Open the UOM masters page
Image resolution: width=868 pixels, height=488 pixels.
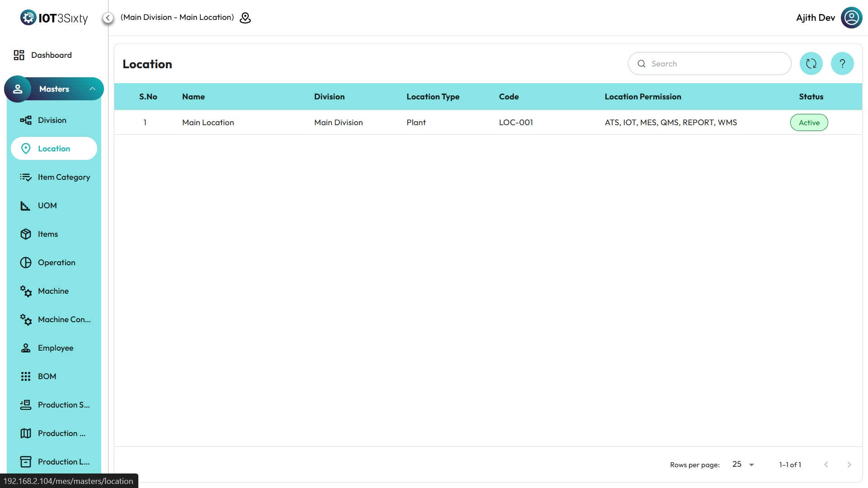coord(47,206)
